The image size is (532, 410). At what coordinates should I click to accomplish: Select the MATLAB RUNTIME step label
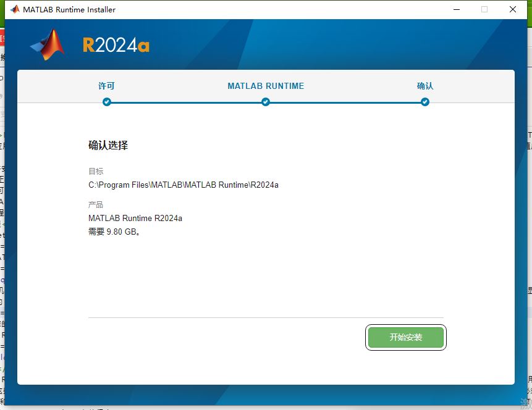[266, 86]
